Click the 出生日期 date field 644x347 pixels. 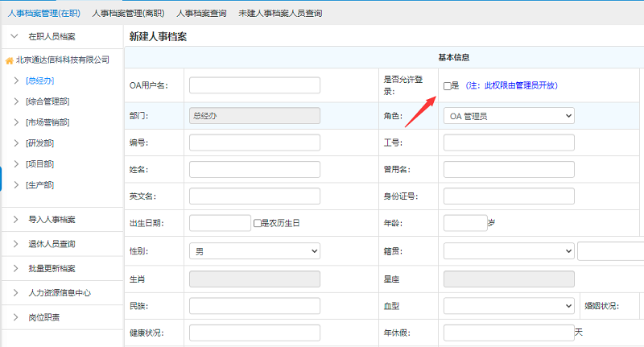pos(220,224)
